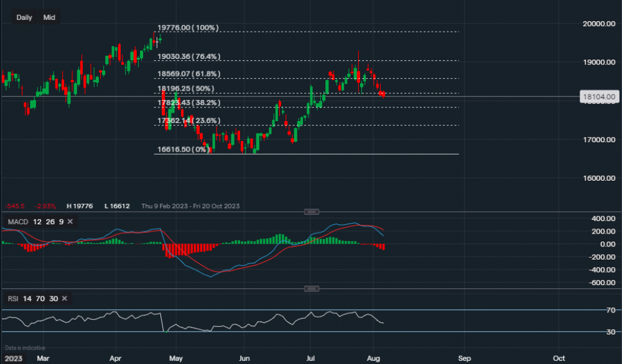The height and width of the screenshot is (364, 622).
Task: Click the resize handle above the MACD panel
Action: 312,212
